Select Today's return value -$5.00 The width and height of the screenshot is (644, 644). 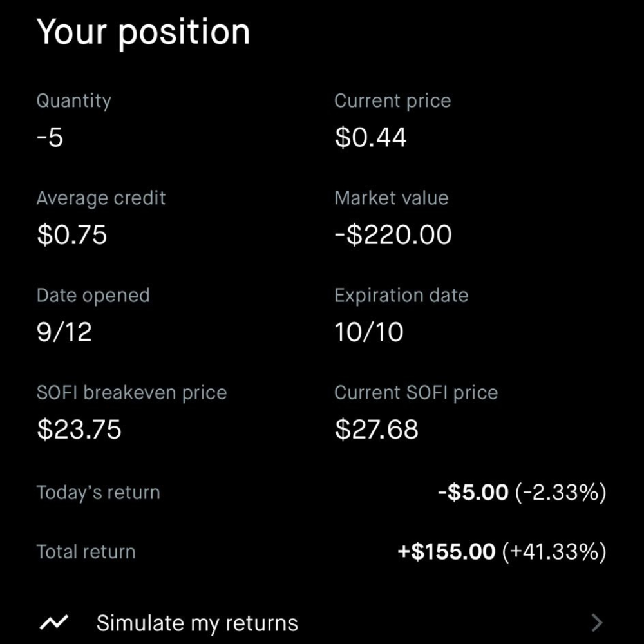pos(473,493)
